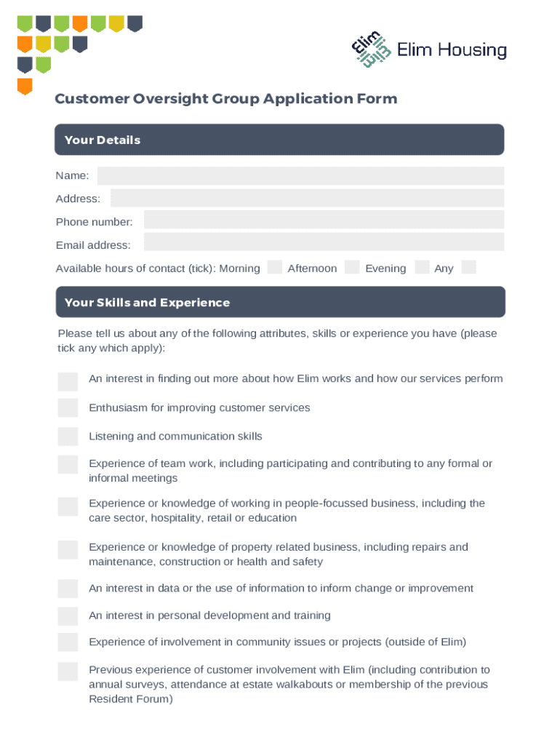Check Experience of team work box
This screenshot has height=745, width=560.
coord(68,465)
